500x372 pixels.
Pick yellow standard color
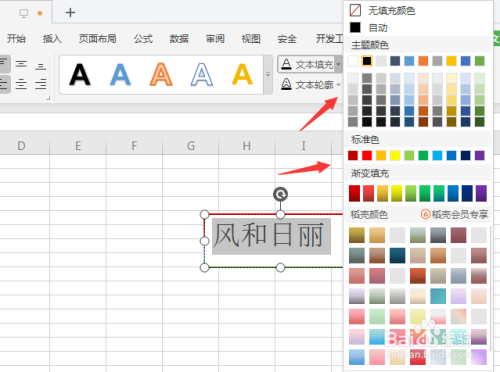coord(395,155)
